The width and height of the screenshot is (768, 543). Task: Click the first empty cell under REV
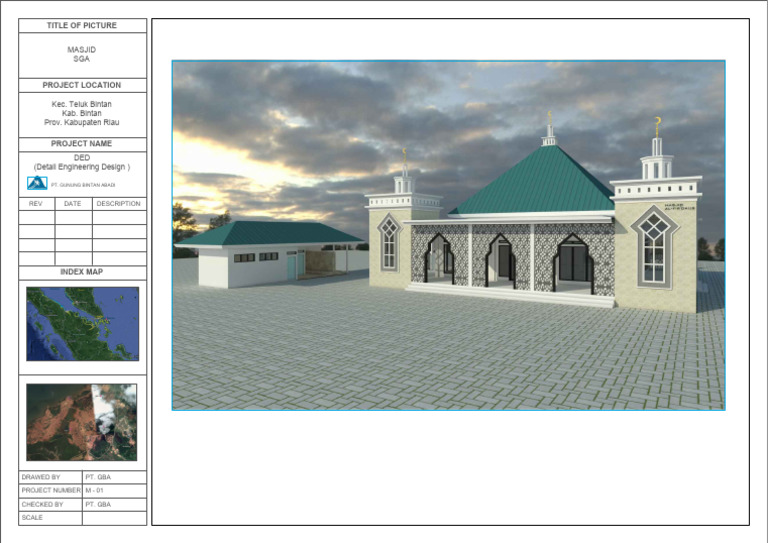tap(37, 218)
